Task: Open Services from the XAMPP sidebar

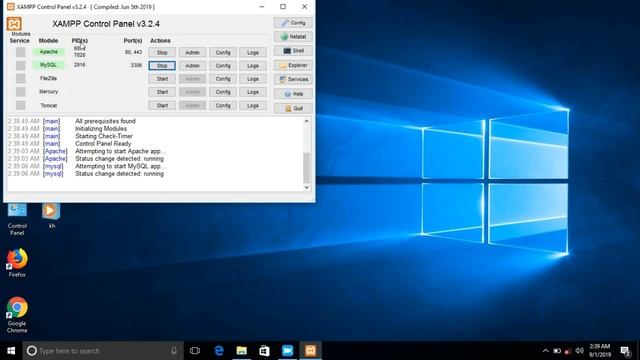Action: tap(293, 79)
